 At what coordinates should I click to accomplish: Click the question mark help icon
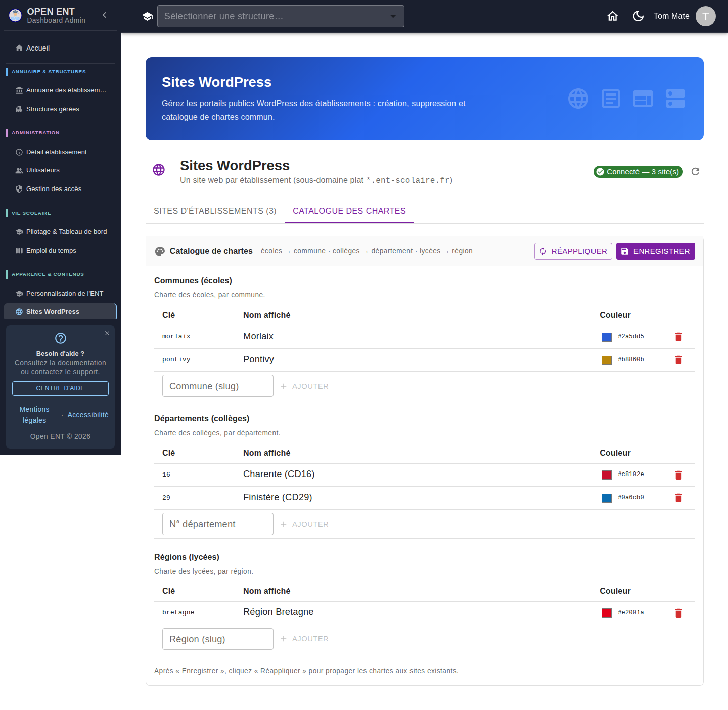[61, 338]
